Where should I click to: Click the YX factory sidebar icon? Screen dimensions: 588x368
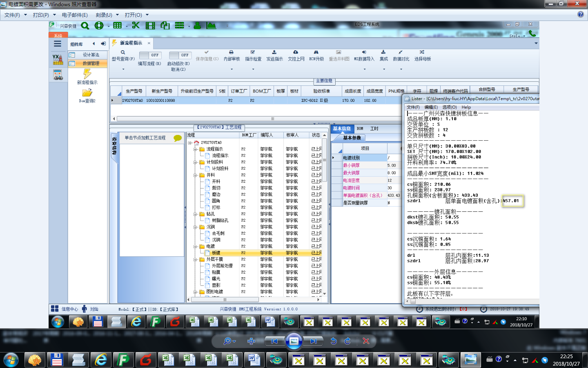point(58,60)
